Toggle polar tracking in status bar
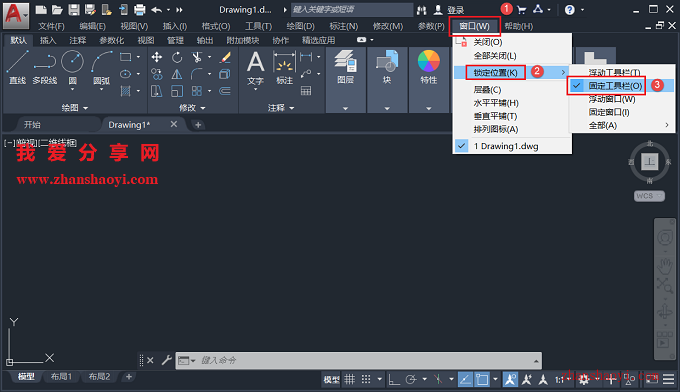This screenshot has height=392, width=680. point(411,379)
